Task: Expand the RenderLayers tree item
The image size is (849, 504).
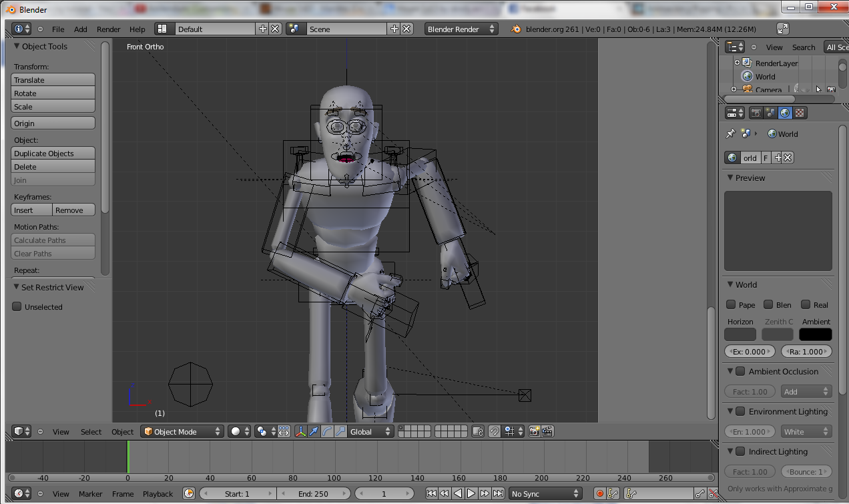Action: [737, 63]
